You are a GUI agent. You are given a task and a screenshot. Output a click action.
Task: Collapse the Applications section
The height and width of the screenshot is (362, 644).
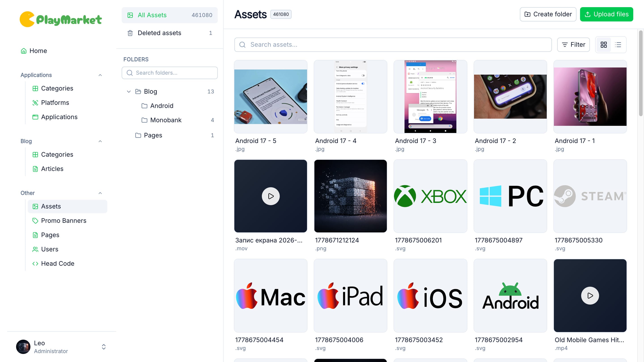point(100,75)
